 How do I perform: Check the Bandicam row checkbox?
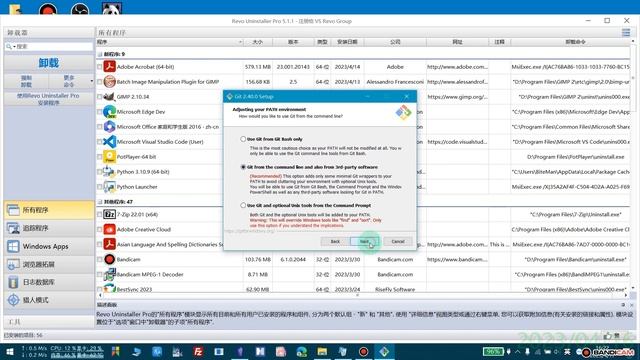[x=100, y=259]
